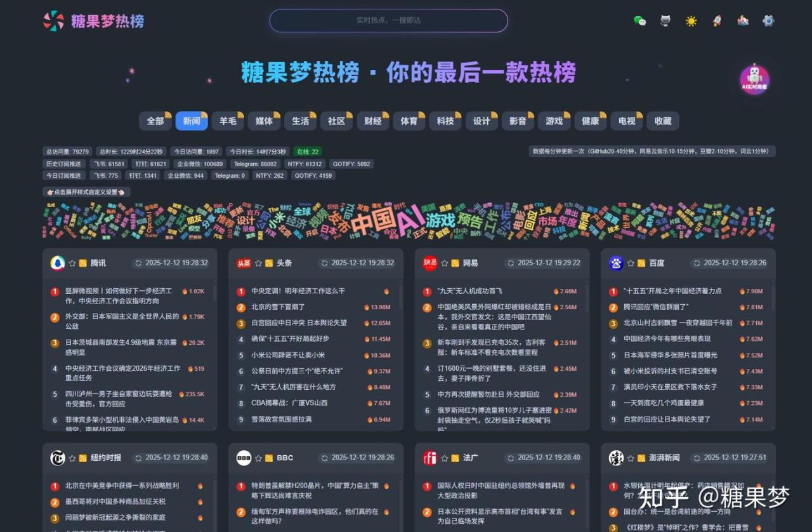This screenshot has height=532, width=812.
Task: Toggle favorite star on 头条 card
Action: [258, 263]
